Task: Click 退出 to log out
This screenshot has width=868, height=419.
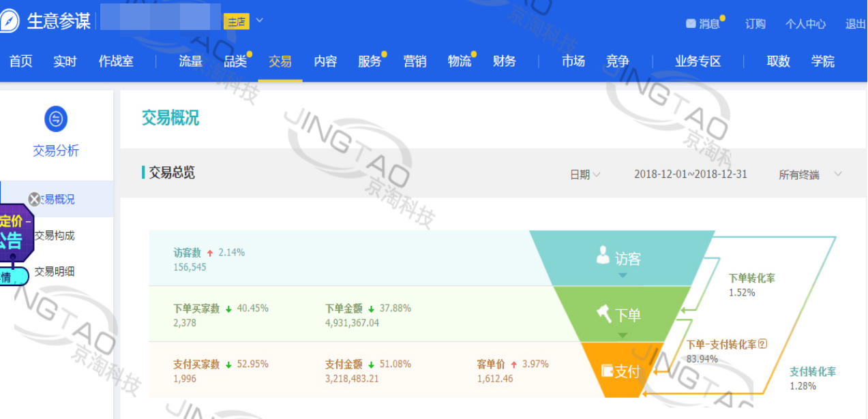Action: point(856,24)
